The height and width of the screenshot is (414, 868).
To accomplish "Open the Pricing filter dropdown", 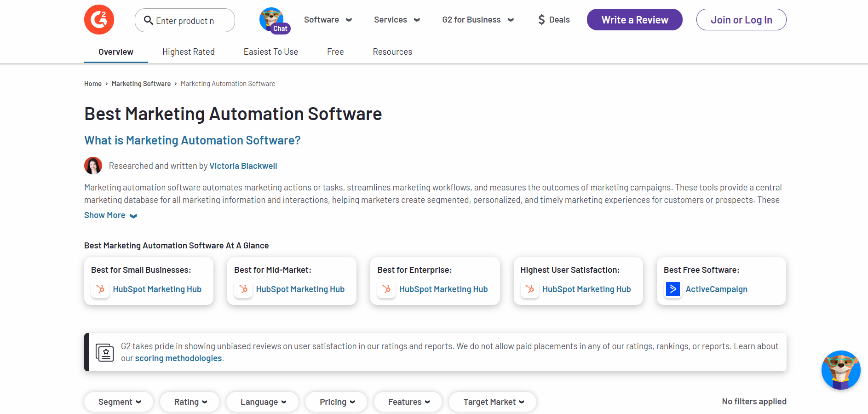I will tap(336, 402).
